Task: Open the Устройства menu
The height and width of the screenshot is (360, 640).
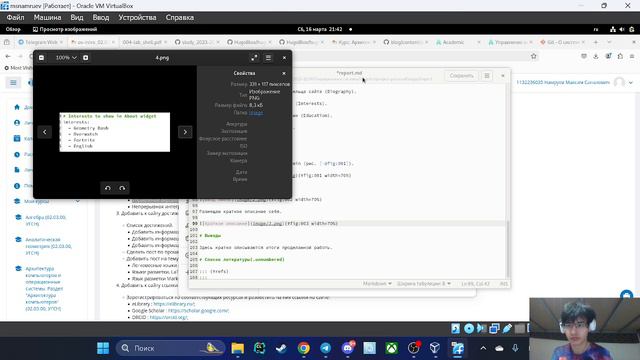Action: click(138, 18)
